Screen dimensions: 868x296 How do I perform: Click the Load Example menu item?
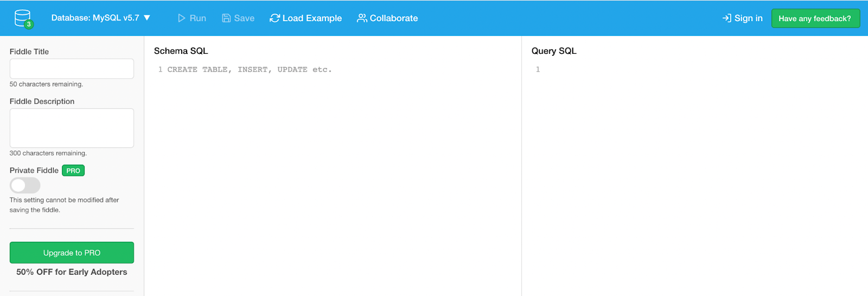coord(312,18)
